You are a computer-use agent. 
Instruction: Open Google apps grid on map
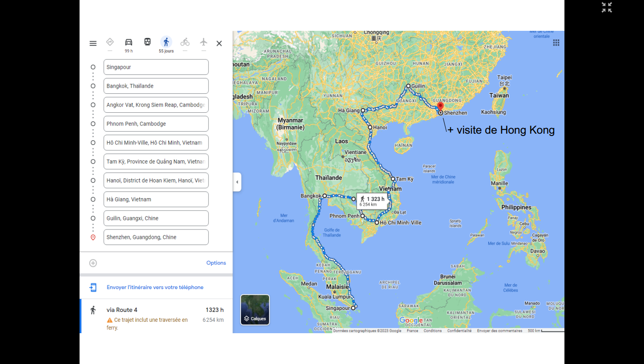[556, 43]
